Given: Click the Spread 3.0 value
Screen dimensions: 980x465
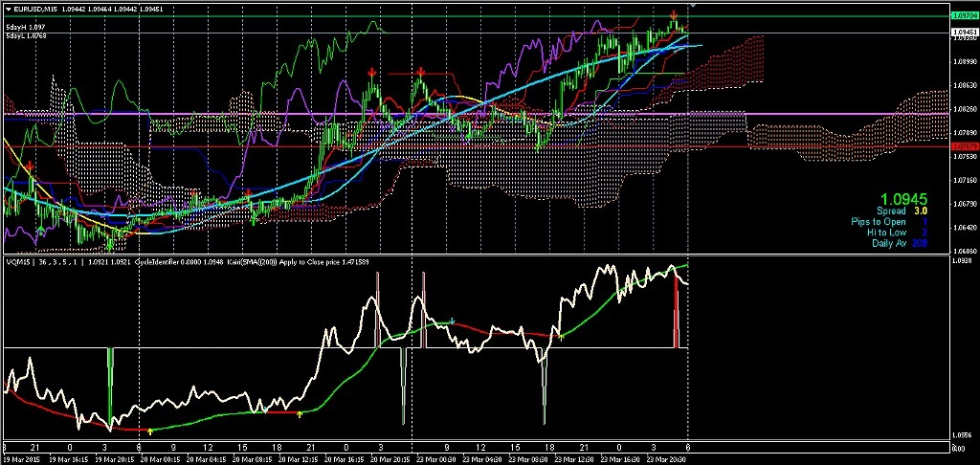Looking at the screenshot, I should tap(922, 211).
